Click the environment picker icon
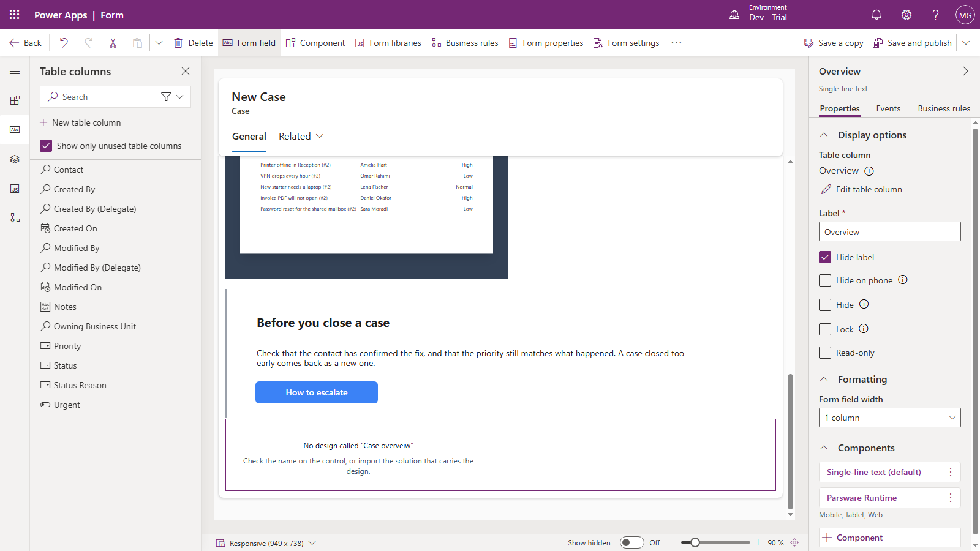980x551 pixels. click(x=734, y=15)
